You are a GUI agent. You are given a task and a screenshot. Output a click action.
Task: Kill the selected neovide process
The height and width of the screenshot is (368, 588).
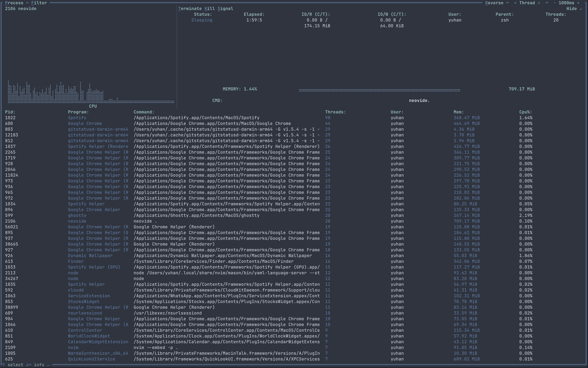210,9
